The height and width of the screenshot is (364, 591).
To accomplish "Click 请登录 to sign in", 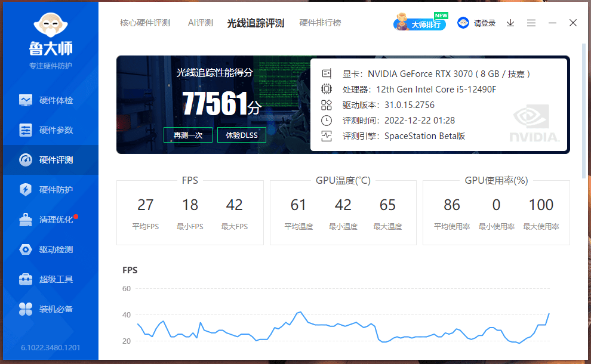I will (485, 23).
